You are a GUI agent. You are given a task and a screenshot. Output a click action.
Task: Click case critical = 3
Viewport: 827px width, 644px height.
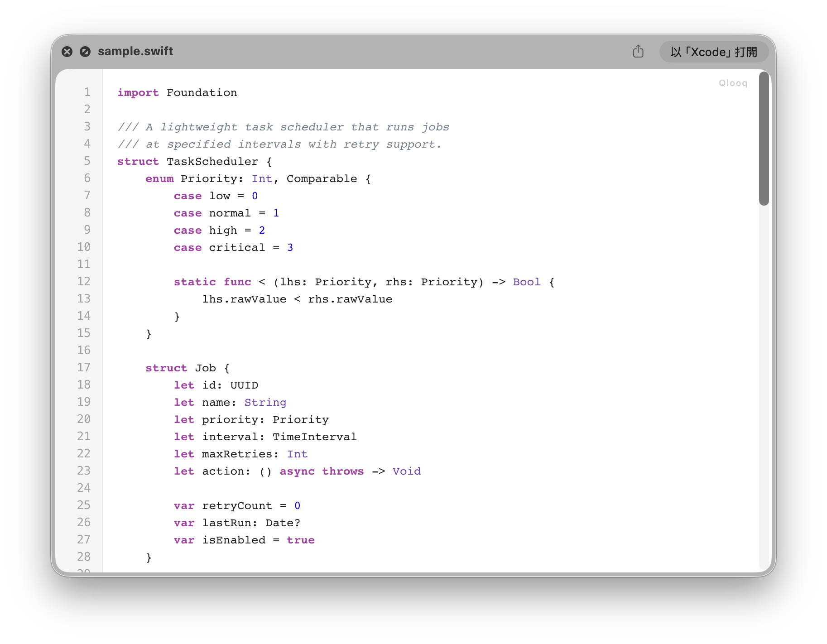(233, 247)
